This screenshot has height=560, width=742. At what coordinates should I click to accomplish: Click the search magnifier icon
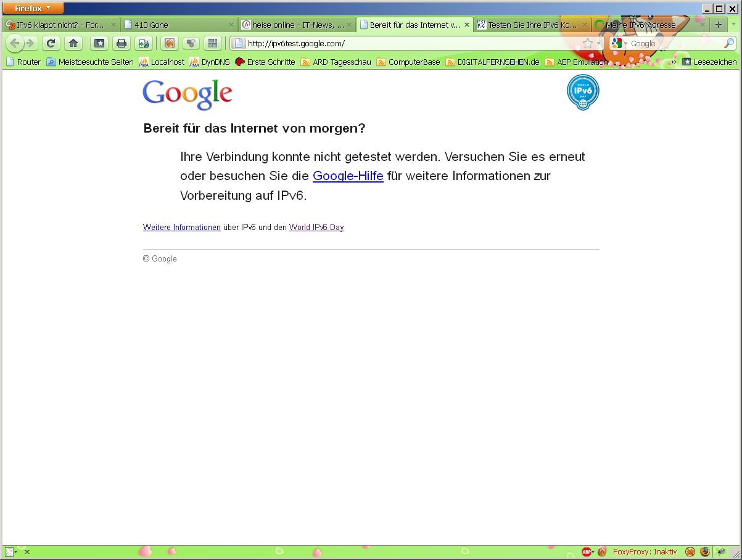pos(729,43)
